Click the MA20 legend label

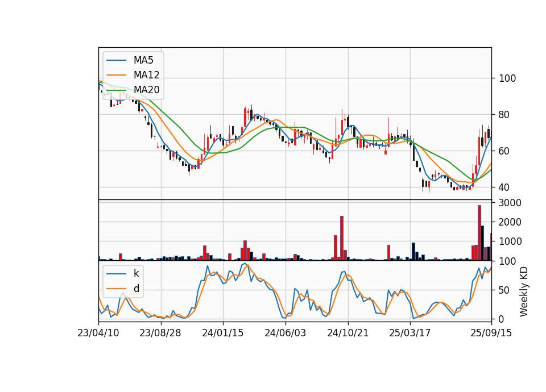coord(146,90)
